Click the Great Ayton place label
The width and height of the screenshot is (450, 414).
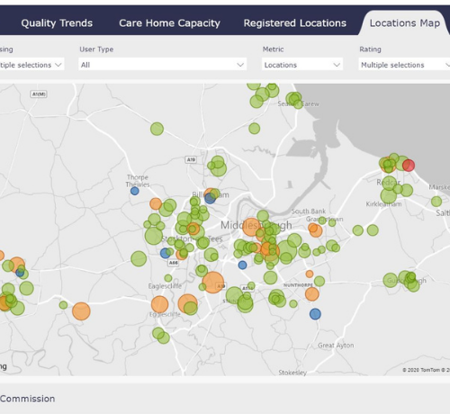(336, 345)
